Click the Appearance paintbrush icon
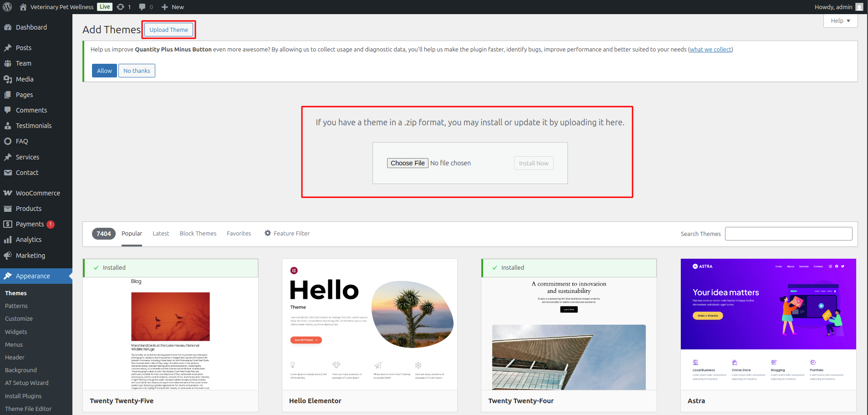This screenshot has width=868, height=415. [8, 276]
